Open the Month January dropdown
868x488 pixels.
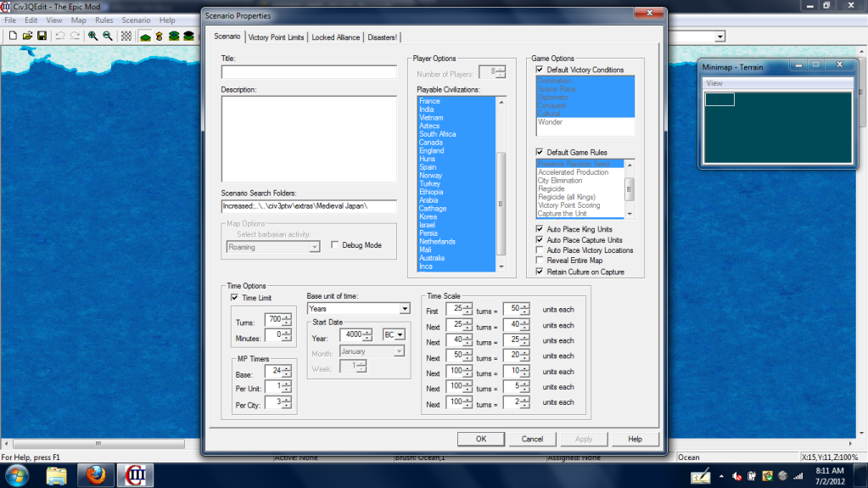tap(399, 351)
